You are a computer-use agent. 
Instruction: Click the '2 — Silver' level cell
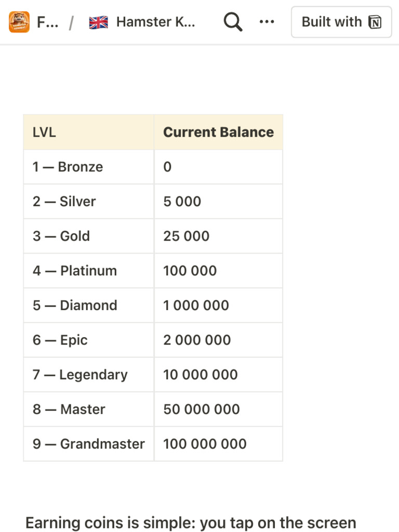[88, 202]
